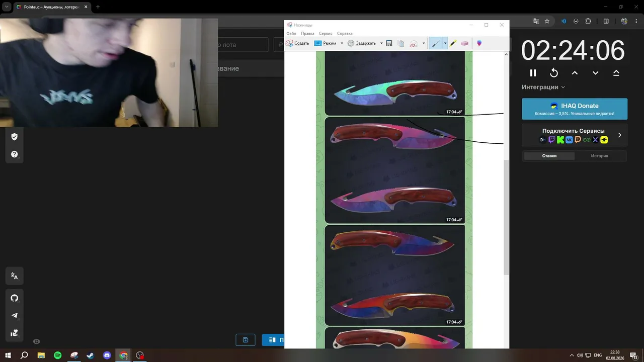Open Windows search from the taskbar
Image resolution: width=644 pixels, height=362 pixels.
24,355
